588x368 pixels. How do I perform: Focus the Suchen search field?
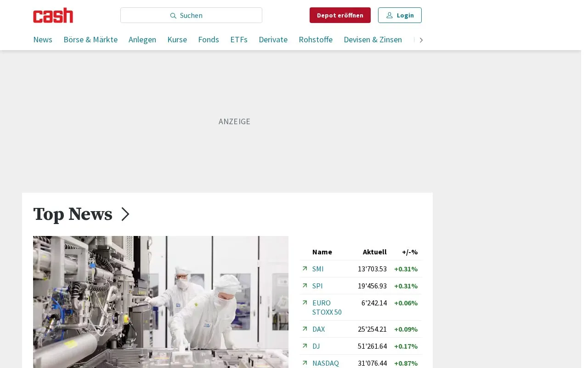coord(191,15)
